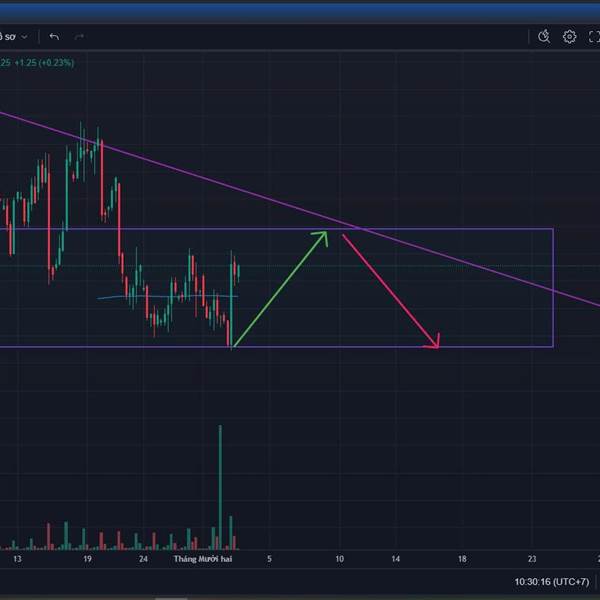Click the '18' date label
This screenshot has width=600, height=600.
click(x=462, y=559)
